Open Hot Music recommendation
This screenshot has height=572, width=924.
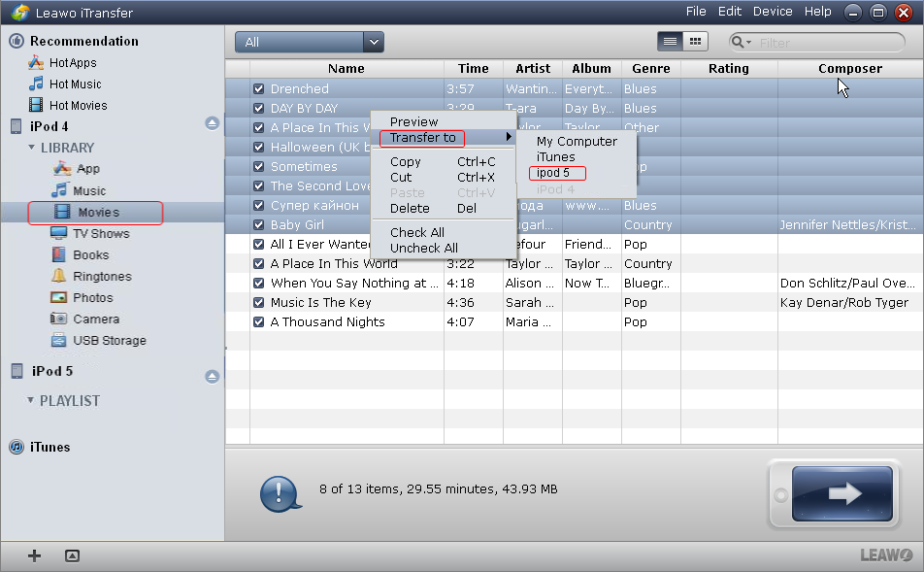pos(65,84)
